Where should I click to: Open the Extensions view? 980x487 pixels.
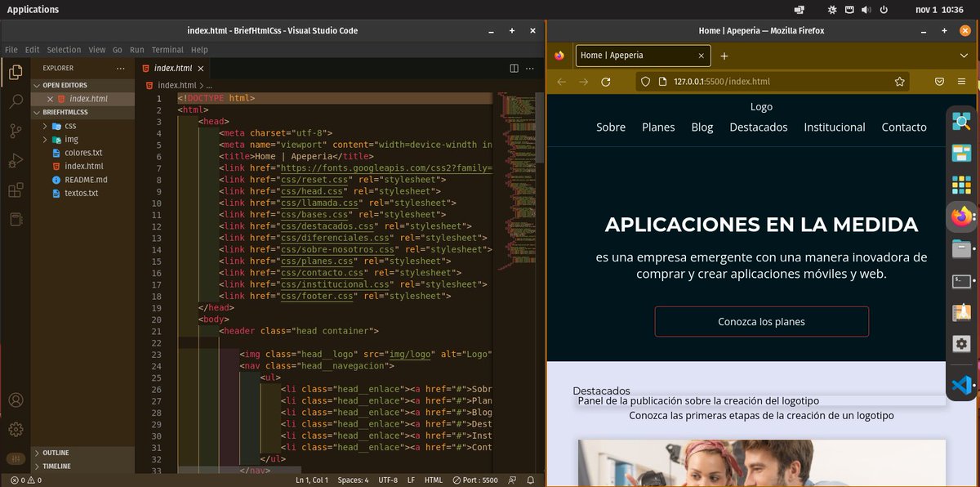click(16, 190)
